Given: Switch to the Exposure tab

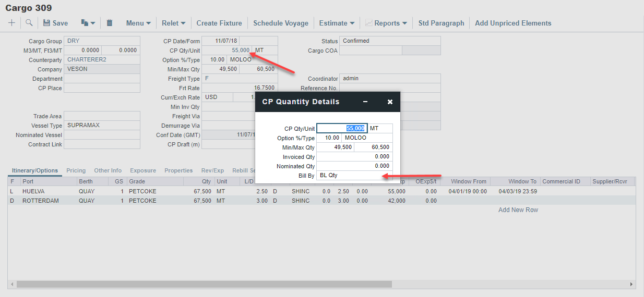Looking at the screenshot, I should [x=143, y=170].
